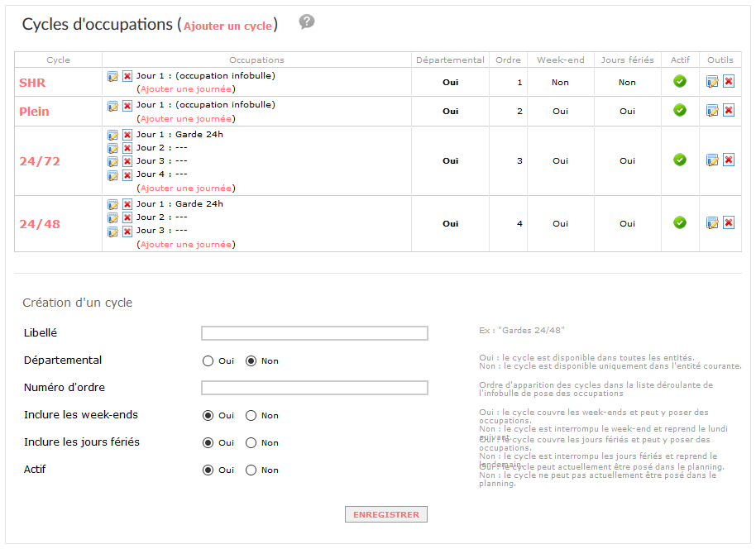The height and width of the screenshot is (549, 756).
Task: Focus the Libellé text field
Action: 314,333
